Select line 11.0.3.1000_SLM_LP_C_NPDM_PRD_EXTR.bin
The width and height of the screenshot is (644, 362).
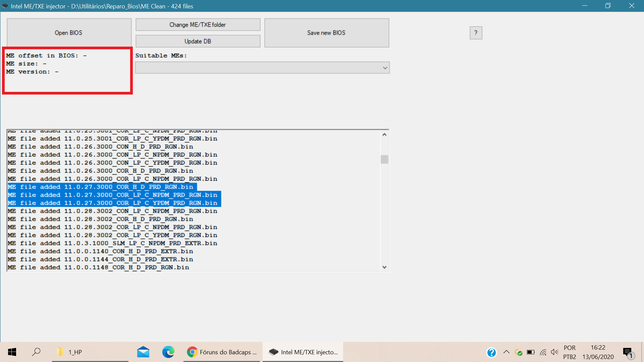pyautogui.click(x=112, y=243)
